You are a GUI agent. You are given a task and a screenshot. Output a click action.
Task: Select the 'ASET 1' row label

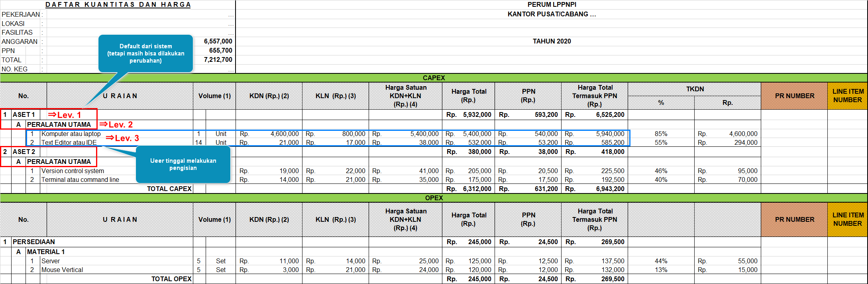(24, 114)
